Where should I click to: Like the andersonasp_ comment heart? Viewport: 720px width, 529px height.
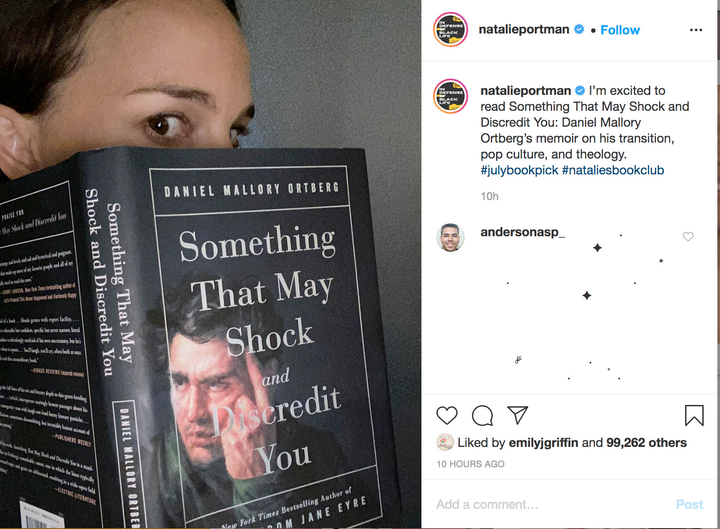[688, 237]
